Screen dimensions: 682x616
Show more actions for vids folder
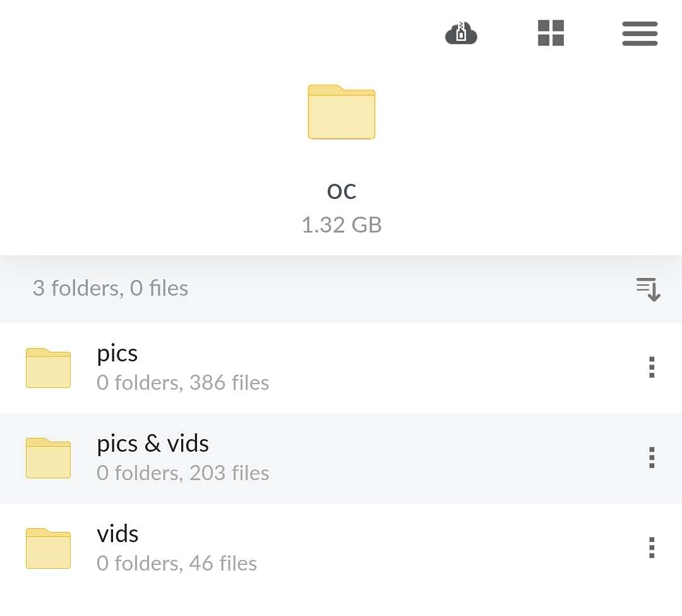[652, 548]
